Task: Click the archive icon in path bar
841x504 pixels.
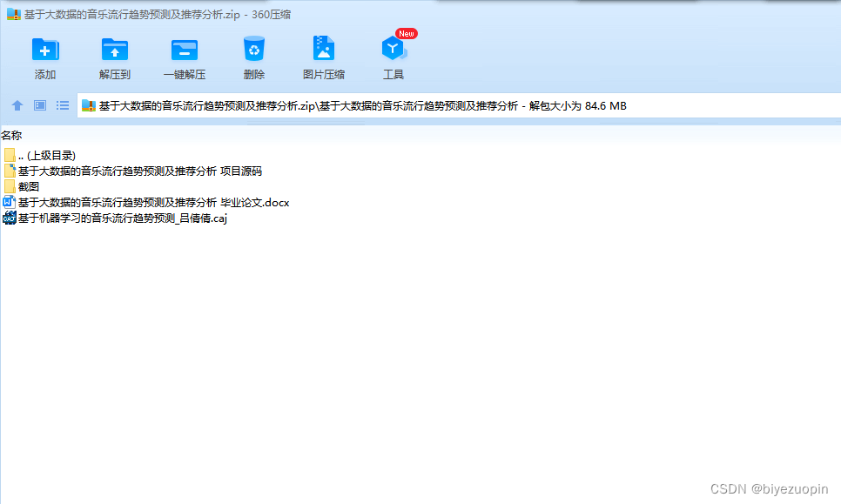Action: click(x=89, y=105)
